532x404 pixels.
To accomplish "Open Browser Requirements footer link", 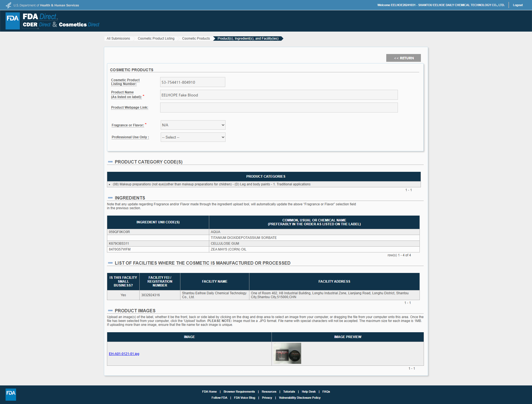I will 239,392.
